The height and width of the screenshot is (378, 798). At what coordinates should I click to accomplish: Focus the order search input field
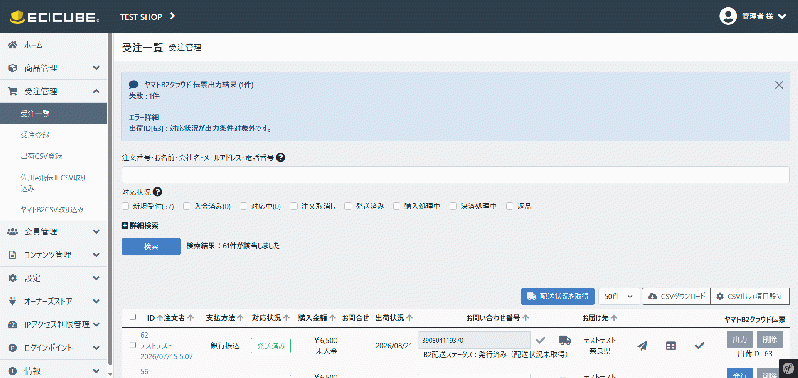(x=455, y=175)
